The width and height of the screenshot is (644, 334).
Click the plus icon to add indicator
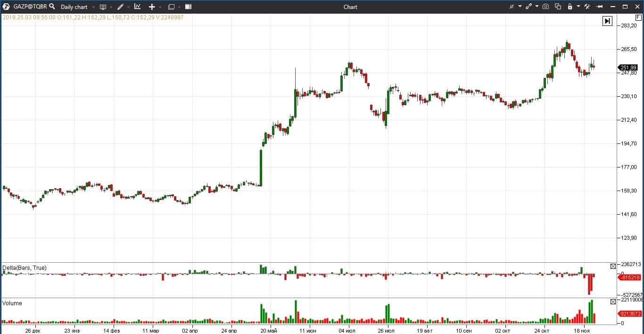pyautogui.click(x=152, y=7)
